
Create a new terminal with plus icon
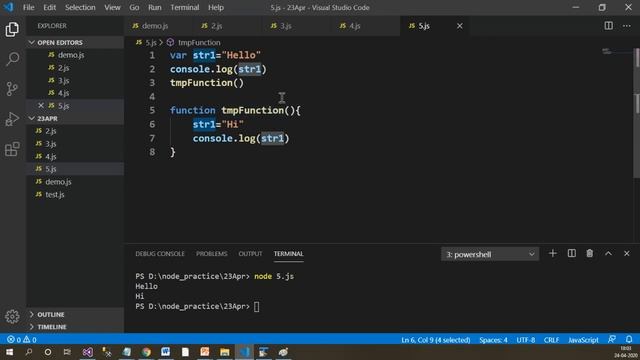pos(553,253)
